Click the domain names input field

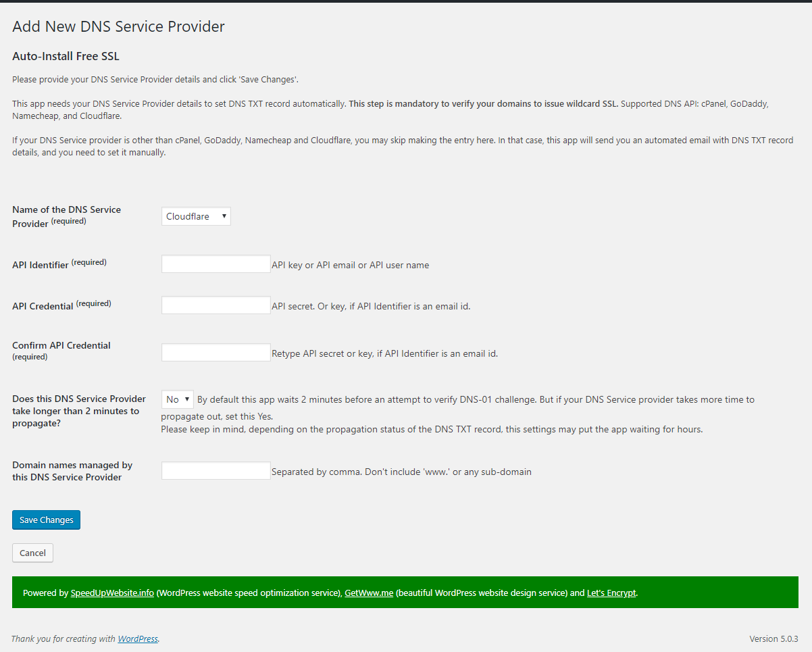[215, 471]
